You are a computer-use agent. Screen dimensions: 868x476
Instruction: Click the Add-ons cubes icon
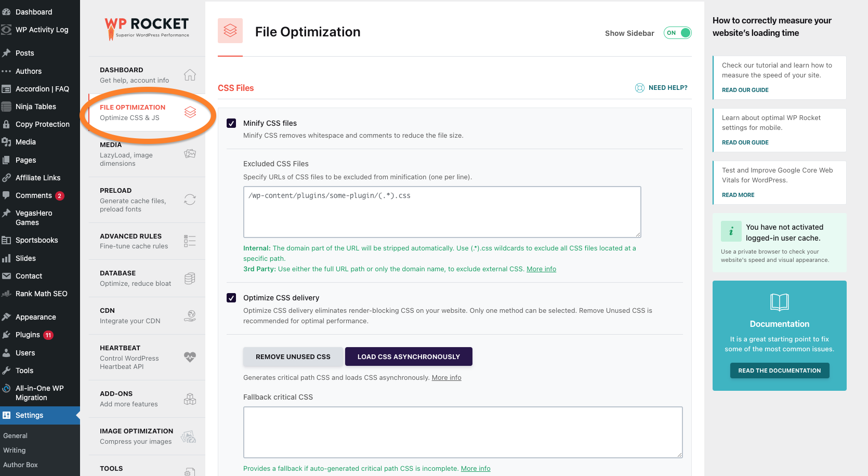point(190,399)
